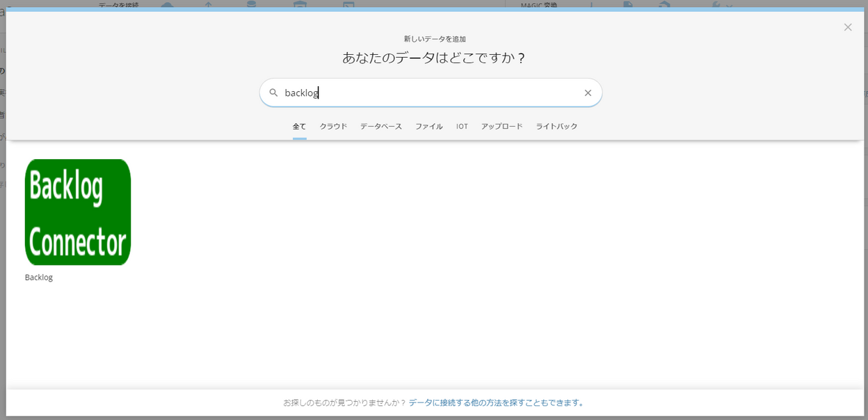The height and width of the screenshot is (420, 868).
Task: Close the add new data dialog
Action: (848, 27)
